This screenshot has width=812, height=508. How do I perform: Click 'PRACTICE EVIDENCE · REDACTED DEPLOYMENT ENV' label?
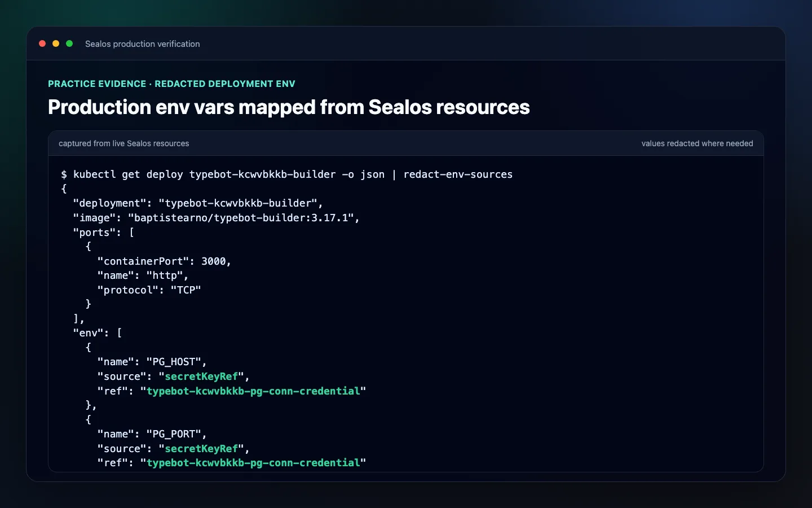pos(171,84)
